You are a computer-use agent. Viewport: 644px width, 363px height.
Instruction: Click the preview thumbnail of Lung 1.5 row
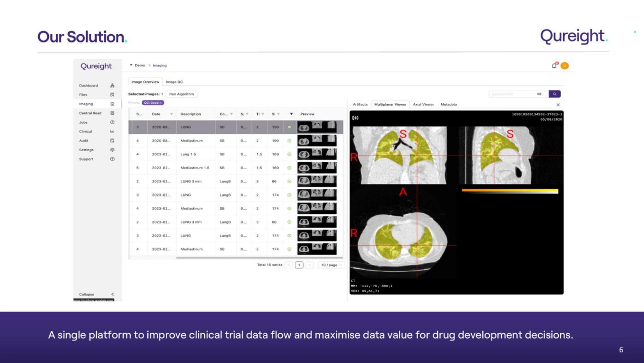click(x=317, y=154)
